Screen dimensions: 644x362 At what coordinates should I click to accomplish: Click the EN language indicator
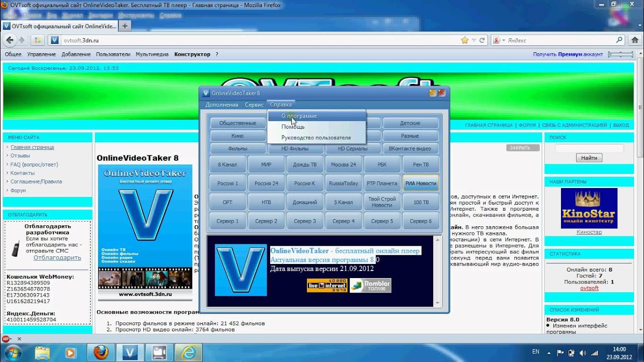[536, 352]
